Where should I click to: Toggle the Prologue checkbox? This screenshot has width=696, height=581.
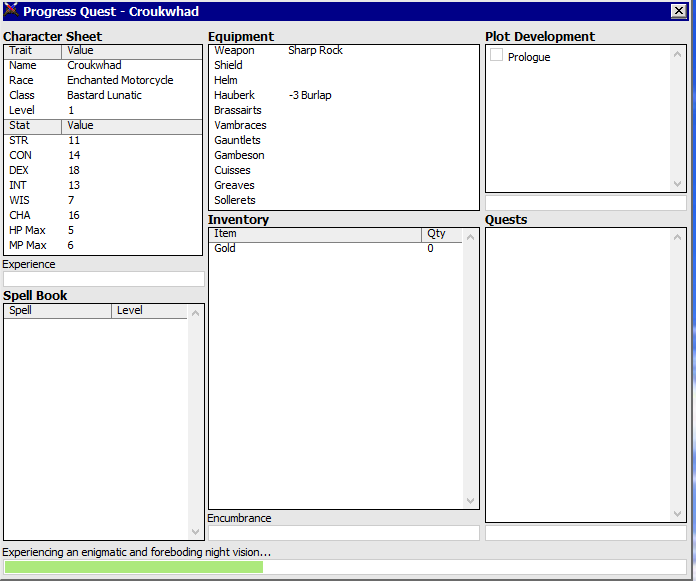(496, 55)
